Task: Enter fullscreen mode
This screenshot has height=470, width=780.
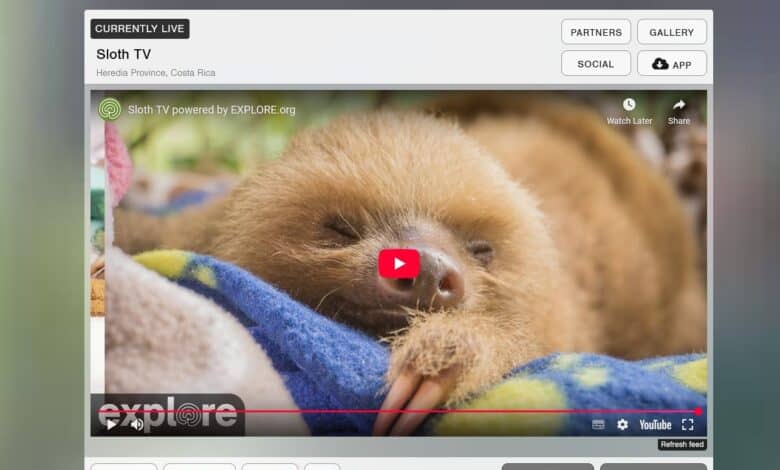Action: click(688, 424)
